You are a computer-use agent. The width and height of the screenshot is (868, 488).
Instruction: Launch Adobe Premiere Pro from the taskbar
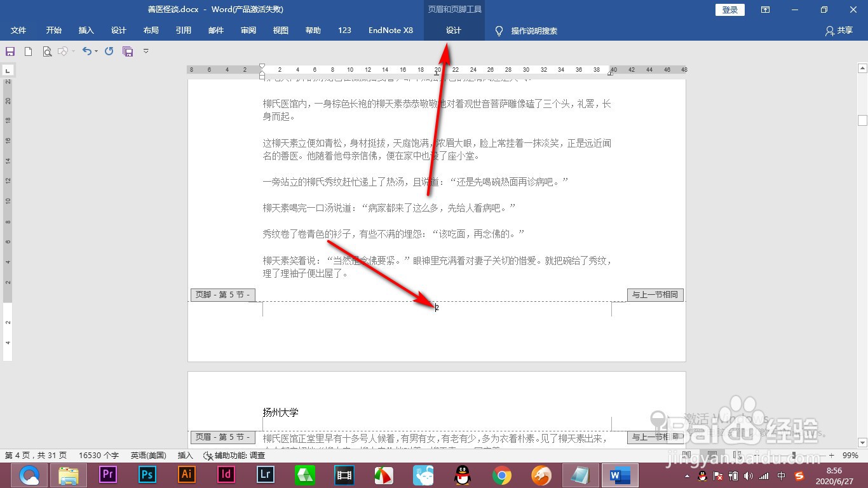[x=107, y=475]
